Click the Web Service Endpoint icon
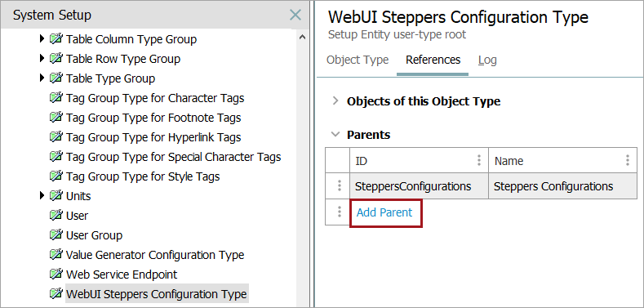644x308 pixels. click(x=56, y=275)
